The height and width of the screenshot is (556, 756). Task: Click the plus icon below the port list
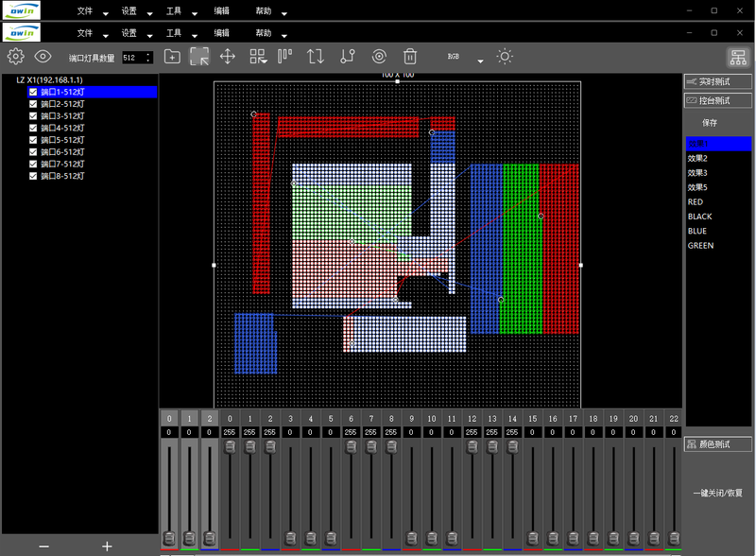click(107, 547)
